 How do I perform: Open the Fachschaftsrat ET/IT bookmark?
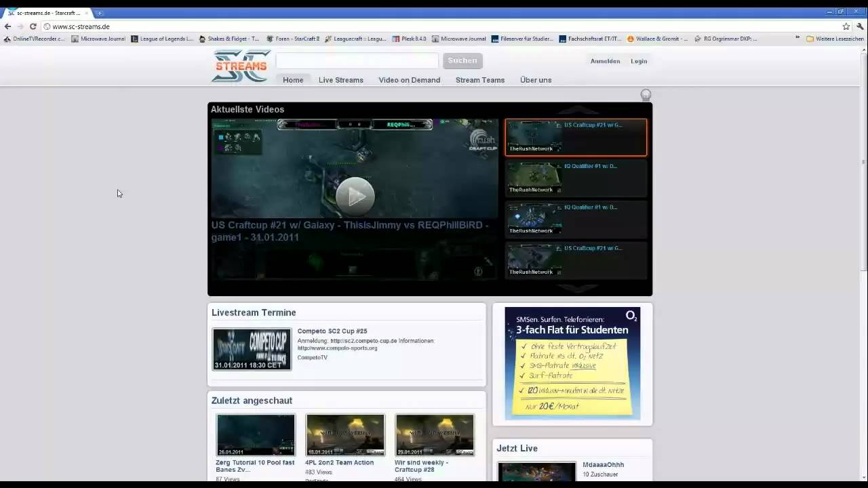(590, 39)
